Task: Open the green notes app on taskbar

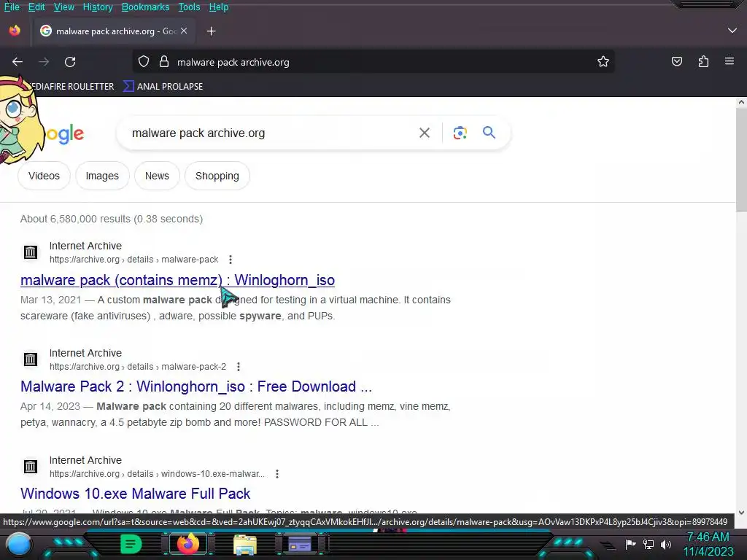Action: coord(131,544)
